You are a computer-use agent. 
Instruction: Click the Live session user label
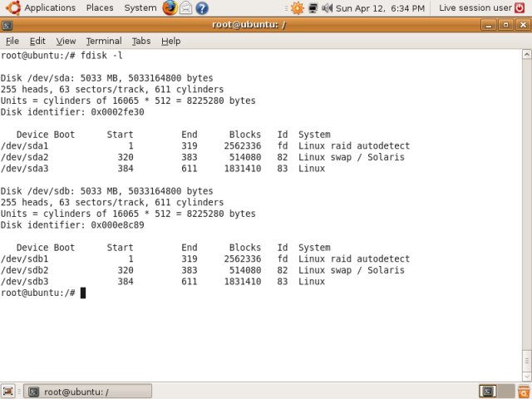coord(475,7)
